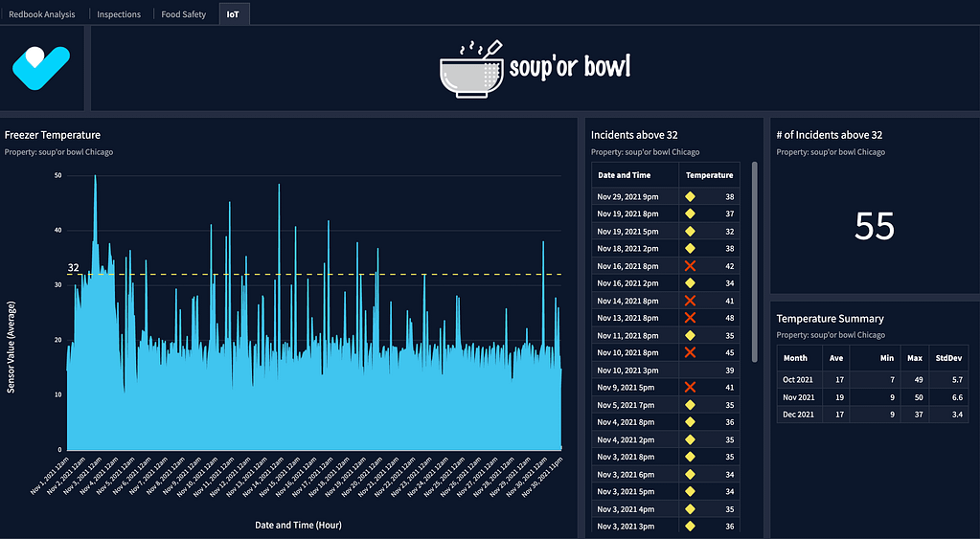Click yellow diamond for Nov 19, 2021 5pm
980x539 pixels.
click(690, 231)
